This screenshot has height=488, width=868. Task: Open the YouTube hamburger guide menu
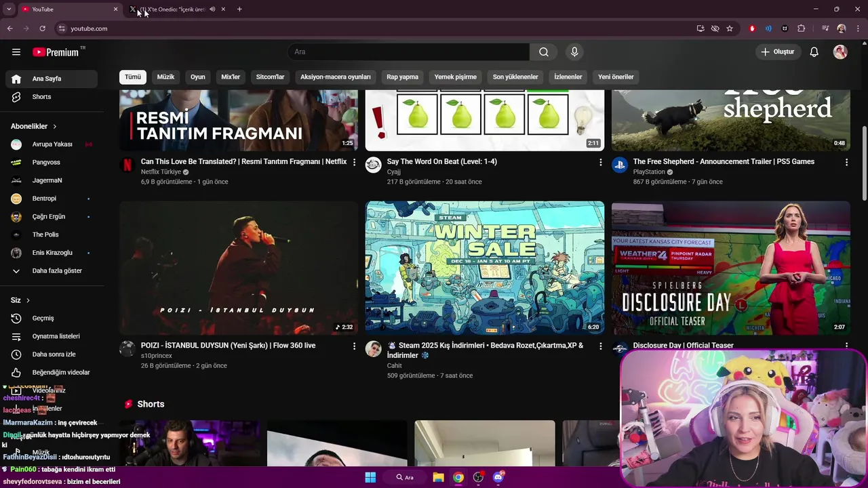point(16,52)
